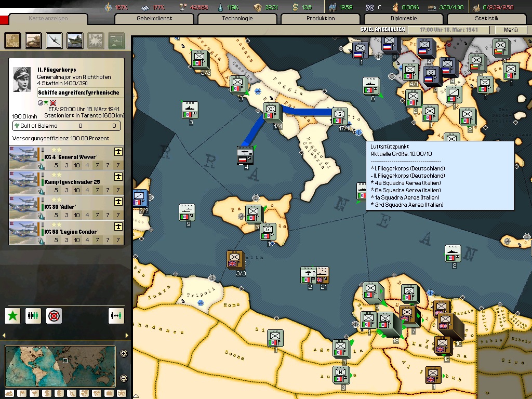Screen dimensions: 532x399
Task: Click the bomber symbol button for KG 30
Action: click(x=118, y=202)
